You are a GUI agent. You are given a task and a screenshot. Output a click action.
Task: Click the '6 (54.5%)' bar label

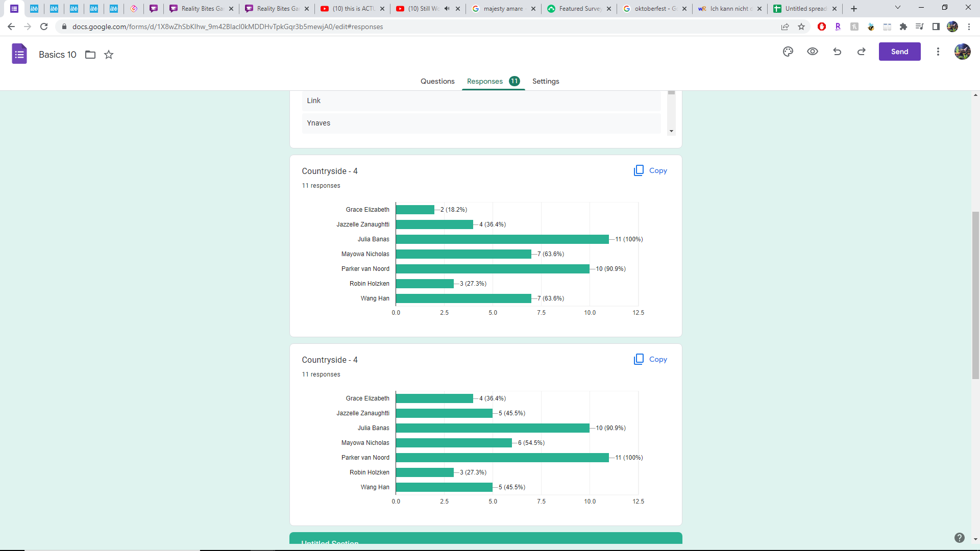(x=531, y=443)
